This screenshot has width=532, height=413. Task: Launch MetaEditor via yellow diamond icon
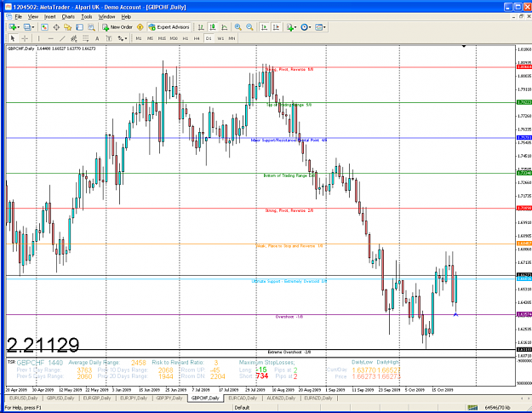coord(140,27)
